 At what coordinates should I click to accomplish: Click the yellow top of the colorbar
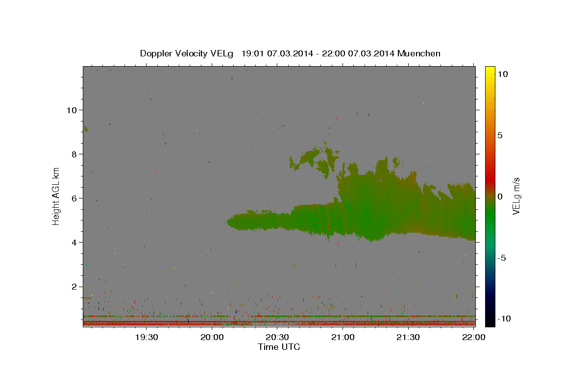click(x=490, y=71)
